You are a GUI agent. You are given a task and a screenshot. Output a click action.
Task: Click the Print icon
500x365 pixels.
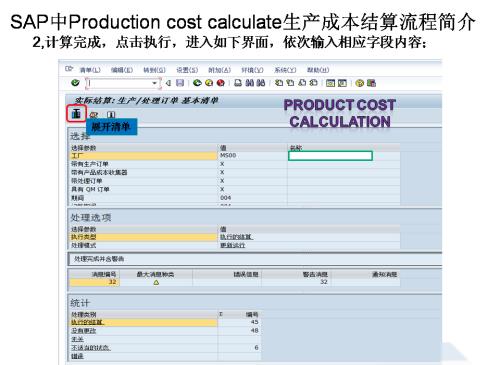[x=238, y=83]
